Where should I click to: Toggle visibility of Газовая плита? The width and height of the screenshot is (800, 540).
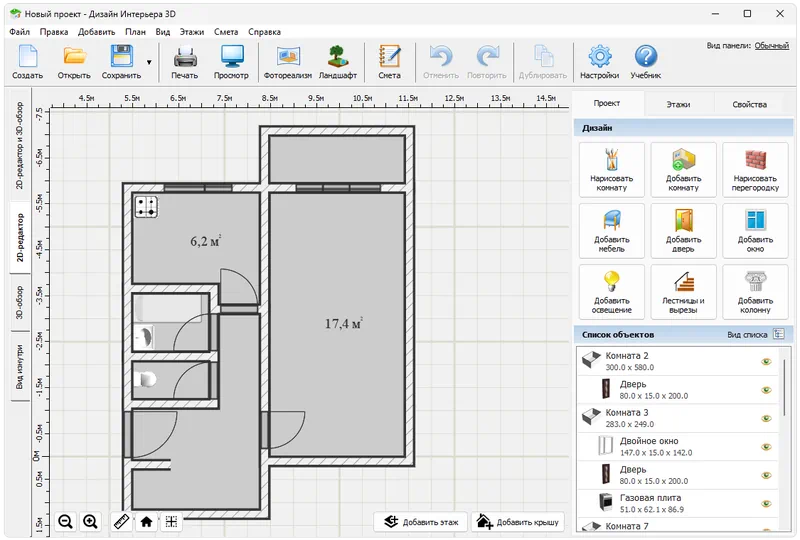(766, 504)
